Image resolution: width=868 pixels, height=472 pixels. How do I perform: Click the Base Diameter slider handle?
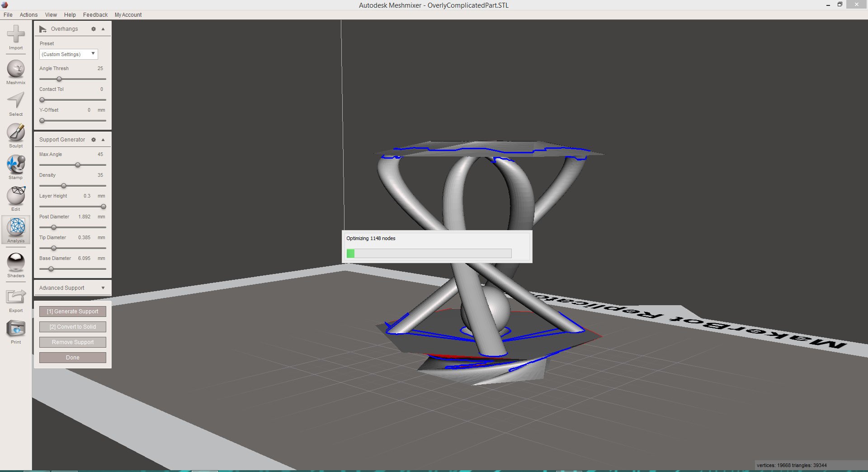pos(51,269)
